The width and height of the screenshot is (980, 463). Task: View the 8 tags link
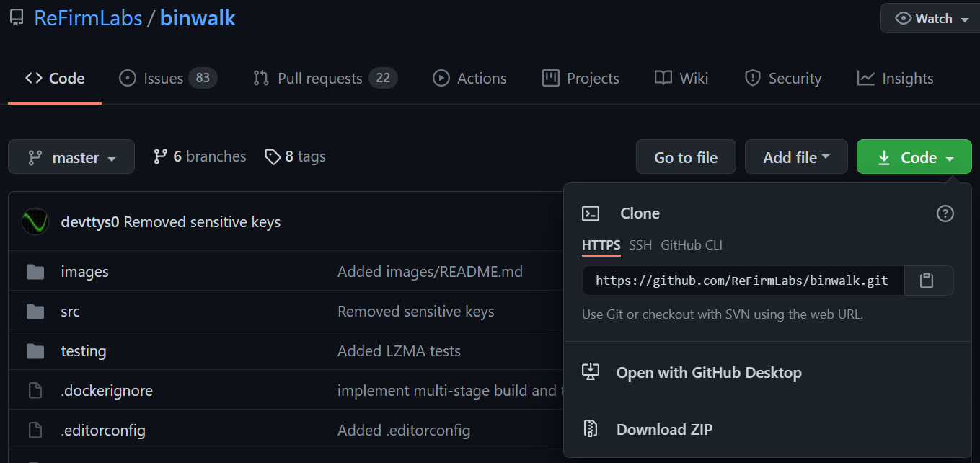pos(295,156)
